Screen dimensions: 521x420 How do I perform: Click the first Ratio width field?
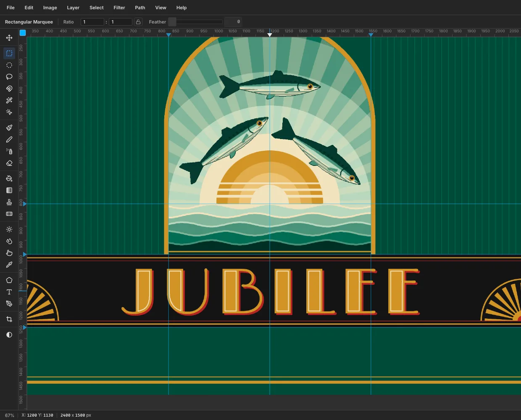[x=92, y=22]
